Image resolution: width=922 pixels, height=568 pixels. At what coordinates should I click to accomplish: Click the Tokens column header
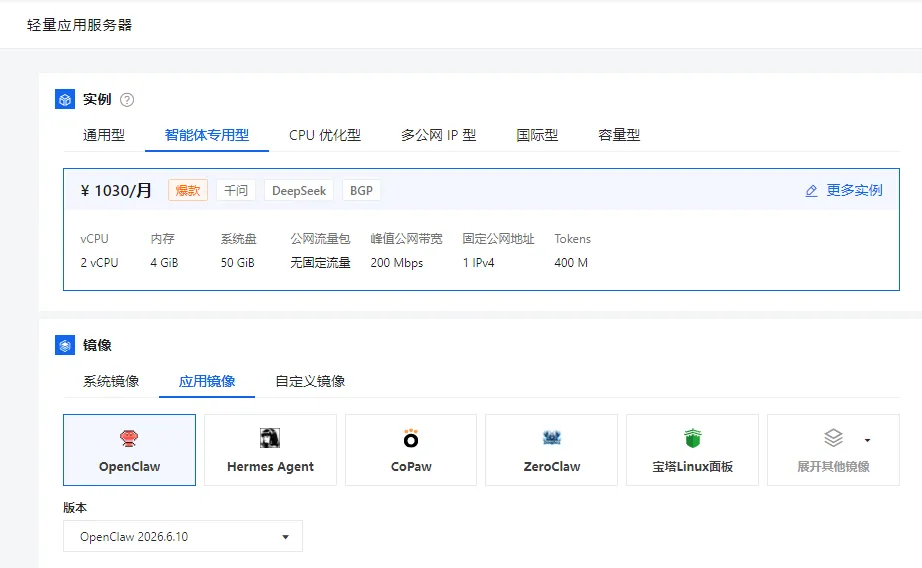tap(572, 239)
